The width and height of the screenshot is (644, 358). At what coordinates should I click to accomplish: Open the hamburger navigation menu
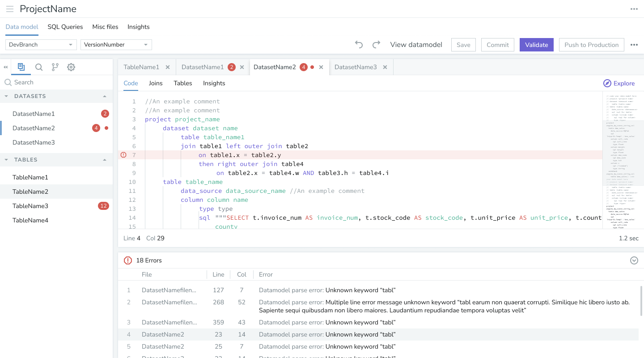[9, 9]
